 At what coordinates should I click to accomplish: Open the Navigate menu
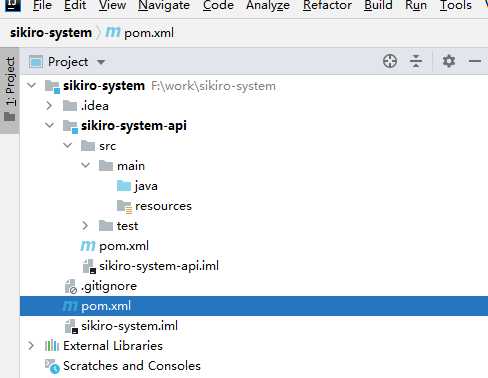point(164,5)
